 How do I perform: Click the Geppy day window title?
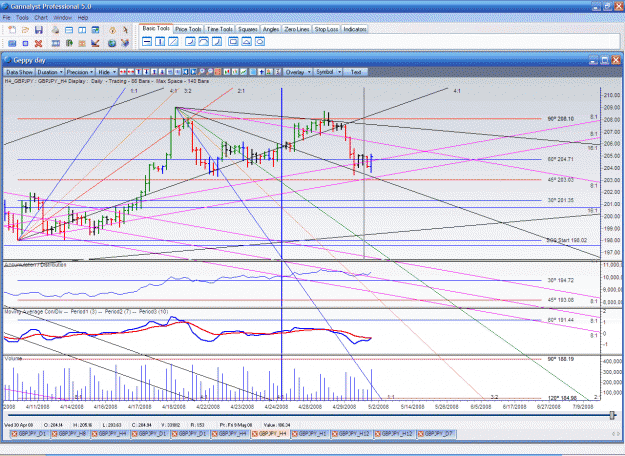(x=29, y=60)
